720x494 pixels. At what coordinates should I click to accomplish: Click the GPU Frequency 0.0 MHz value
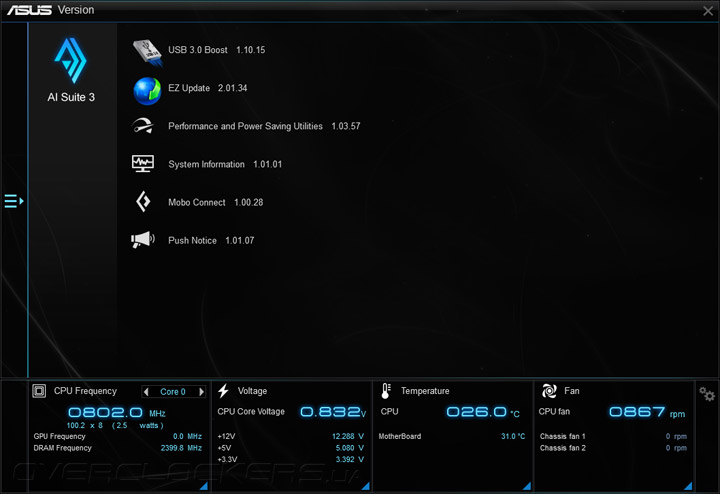(x=187, y=437)
